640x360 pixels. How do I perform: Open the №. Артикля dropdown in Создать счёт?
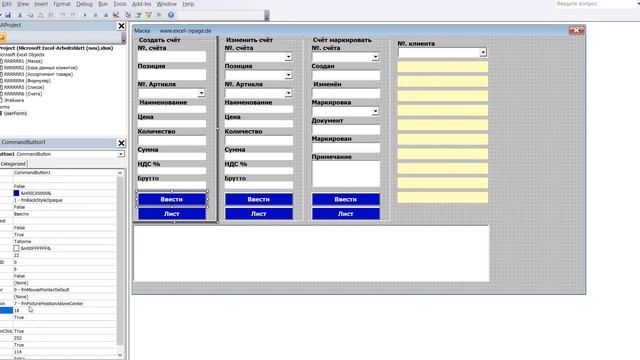201,93
